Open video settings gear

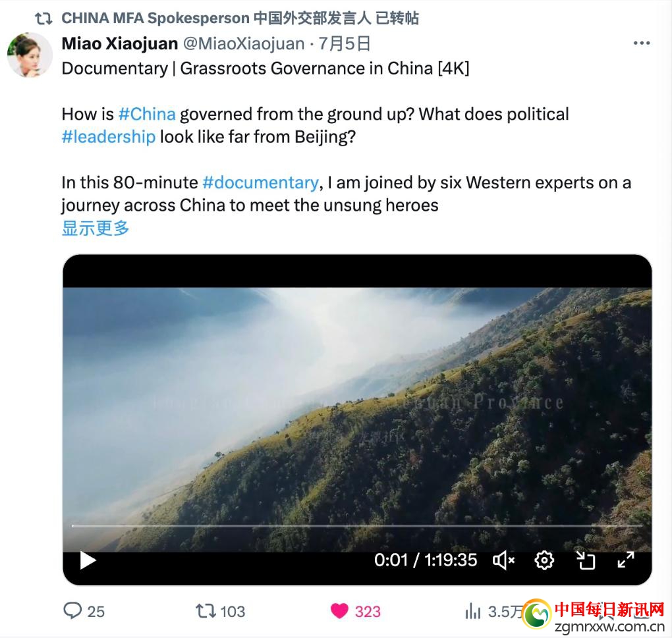point(544,560)
